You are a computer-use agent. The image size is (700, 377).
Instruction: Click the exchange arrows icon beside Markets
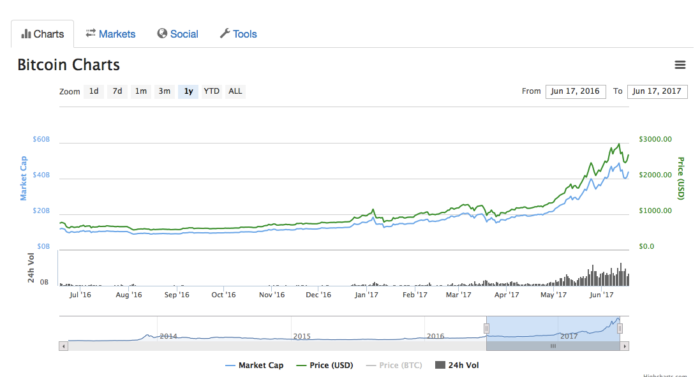click(x=91, y=33)
